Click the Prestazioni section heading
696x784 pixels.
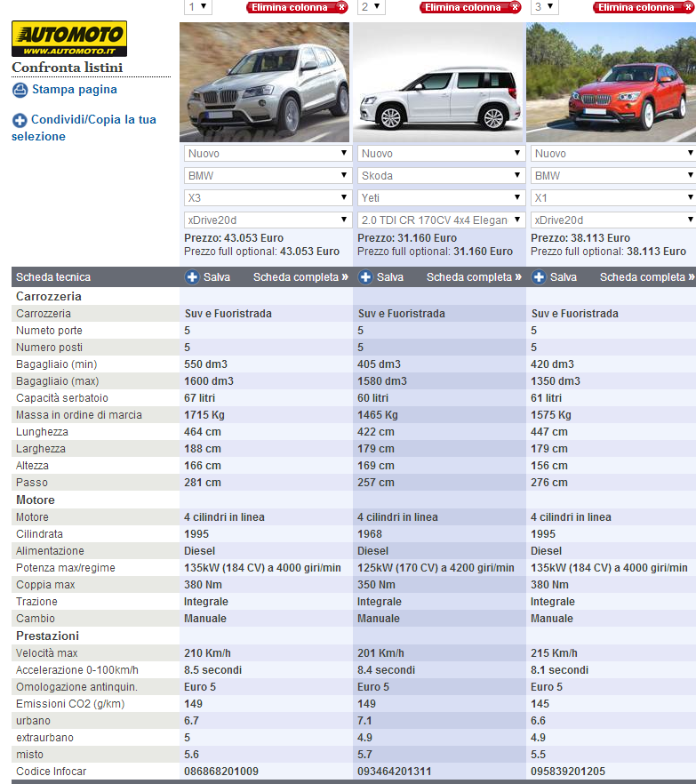[x=47, y=636]
